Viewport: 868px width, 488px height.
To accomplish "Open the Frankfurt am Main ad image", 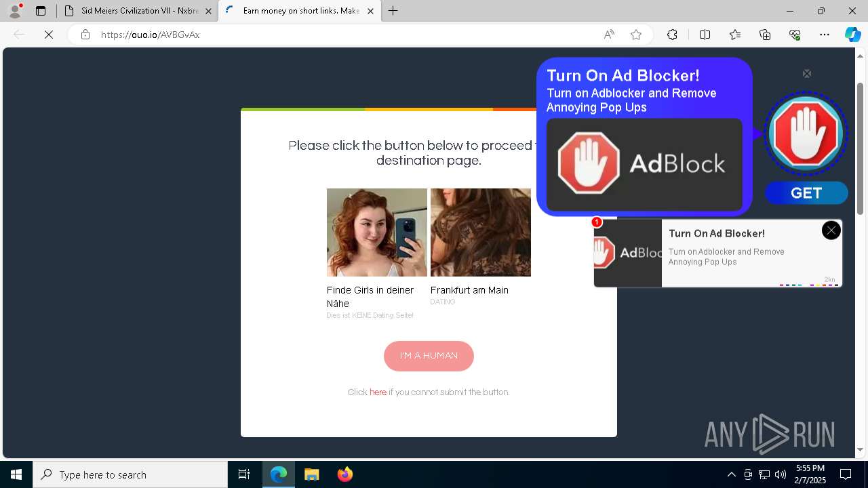I will 481,232.
